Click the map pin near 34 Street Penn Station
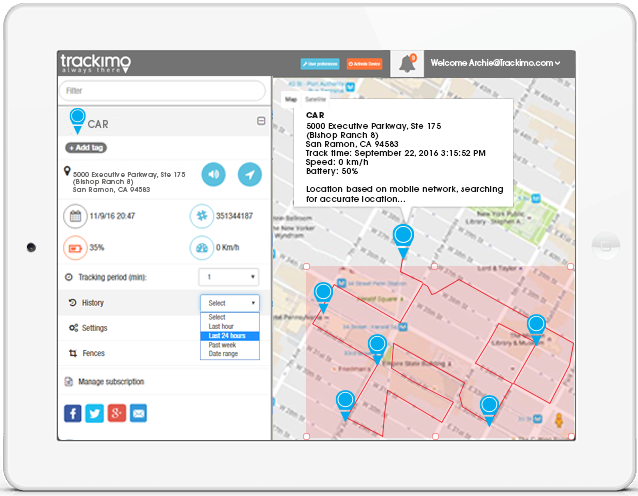 pos(323,298)
